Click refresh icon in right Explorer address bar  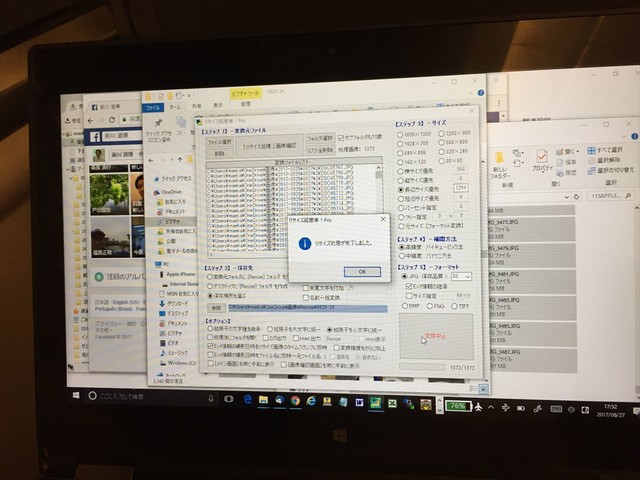pos(576,197)
